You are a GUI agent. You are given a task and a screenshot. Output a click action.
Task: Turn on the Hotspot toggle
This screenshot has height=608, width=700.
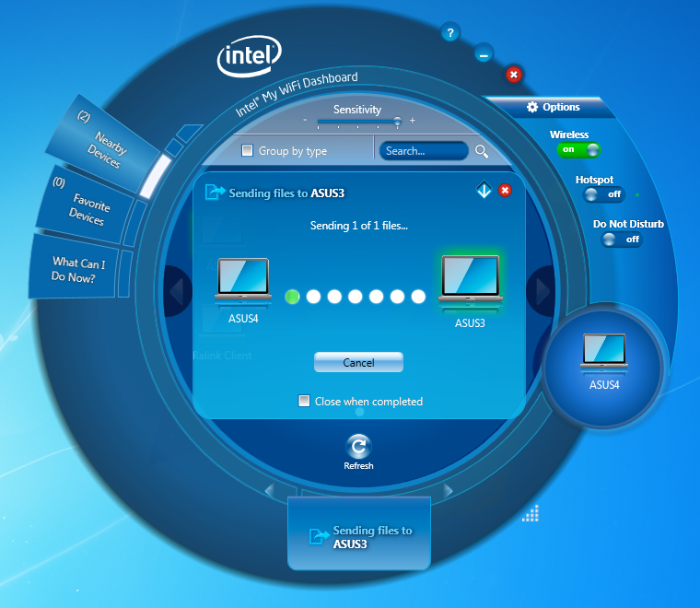pyautogui.click(x=603, y=194)
